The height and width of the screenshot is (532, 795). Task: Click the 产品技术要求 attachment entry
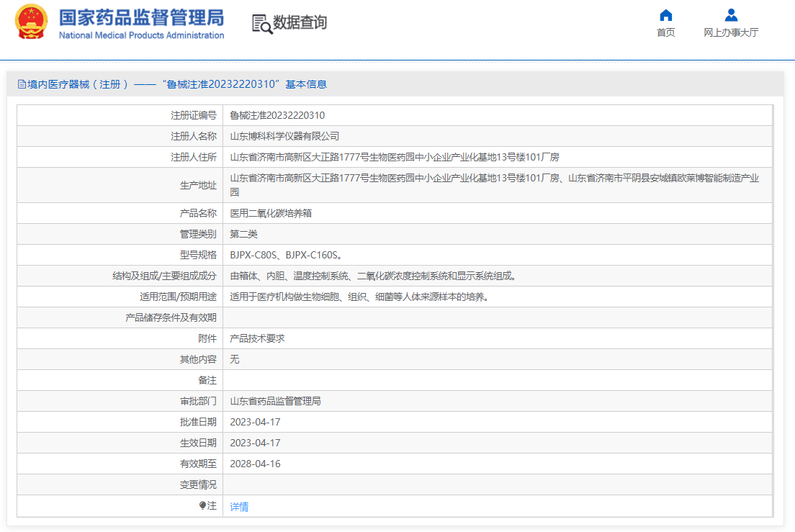click(257, 338)
